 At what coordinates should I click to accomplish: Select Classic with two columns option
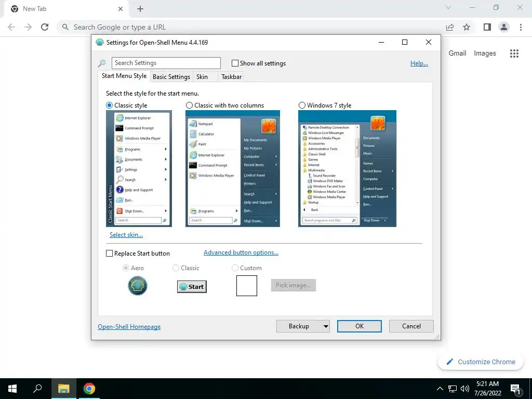[189, 105]
